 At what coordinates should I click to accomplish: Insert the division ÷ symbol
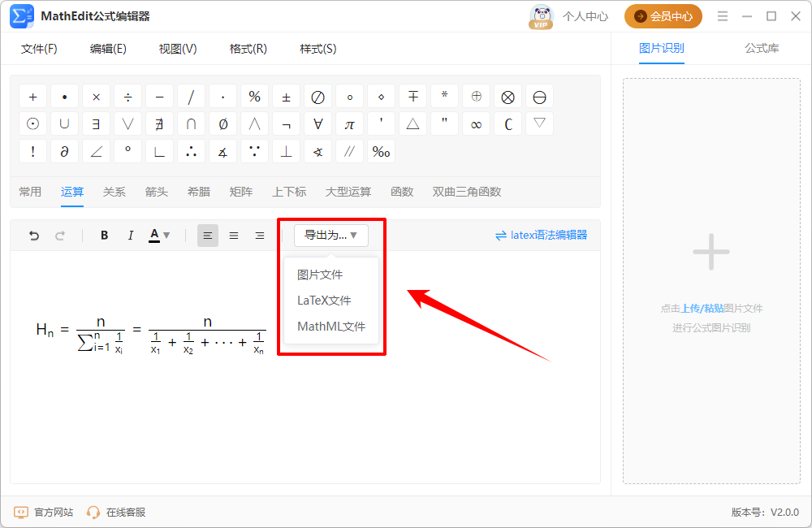[x=127, y=97]
